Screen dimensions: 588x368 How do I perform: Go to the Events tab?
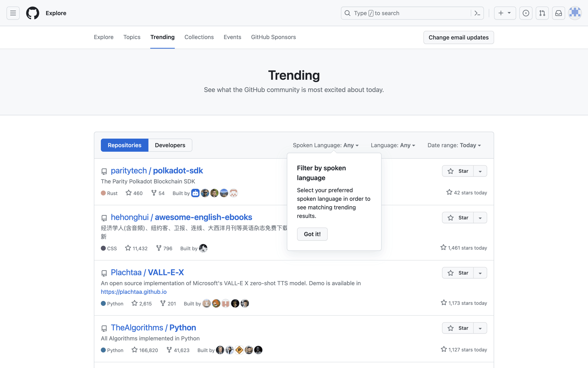point(232,37)
